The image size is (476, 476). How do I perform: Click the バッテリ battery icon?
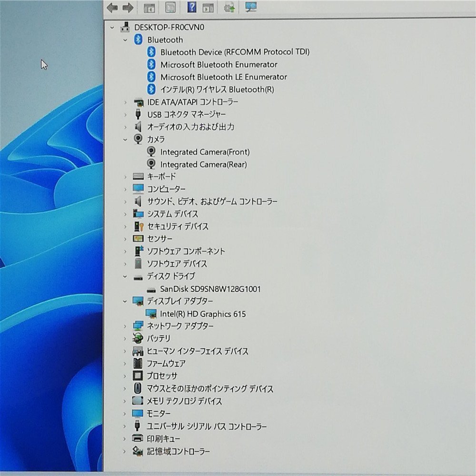(x=138, y=338)
